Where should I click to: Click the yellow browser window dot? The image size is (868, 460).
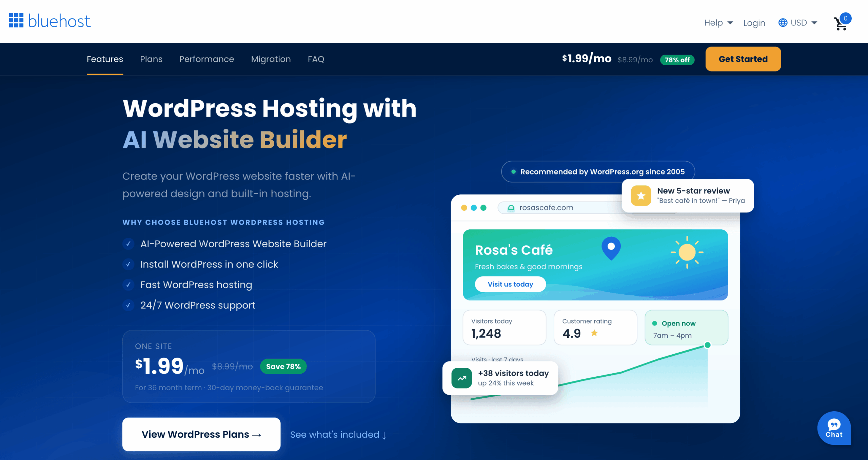coord(464,208)
